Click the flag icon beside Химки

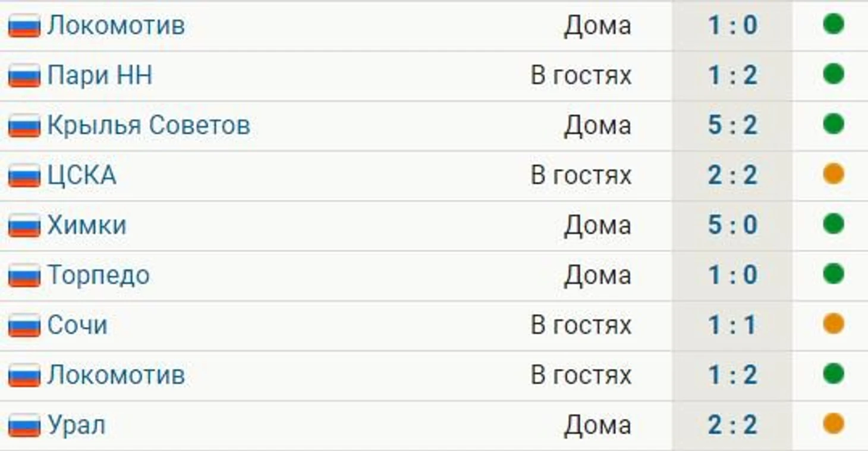coord(24,225)
